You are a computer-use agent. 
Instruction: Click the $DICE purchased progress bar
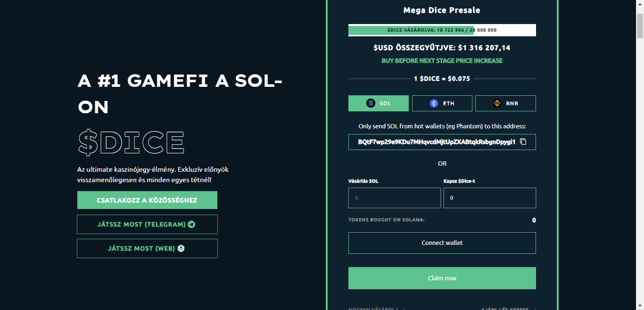(442, 30)
